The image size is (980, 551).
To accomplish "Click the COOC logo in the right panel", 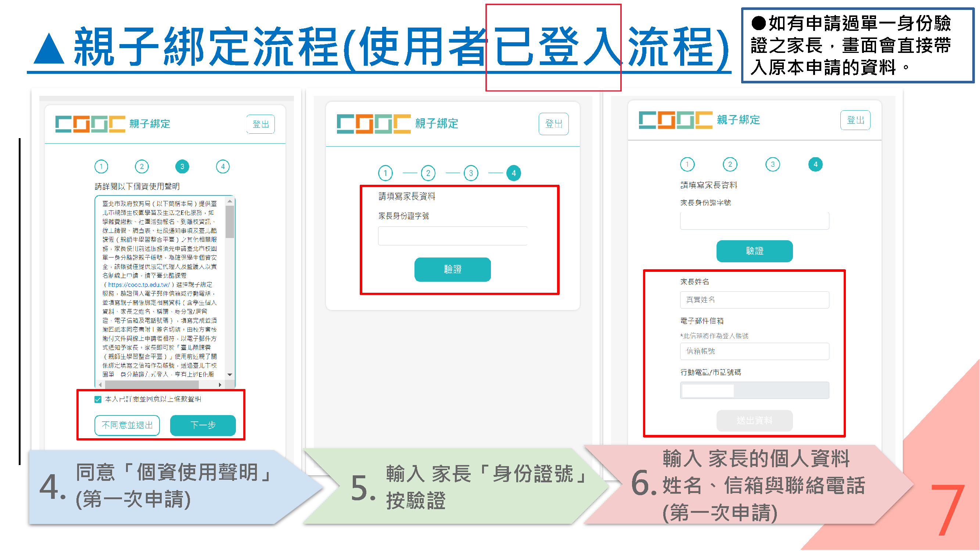I will tap(675, 120).
